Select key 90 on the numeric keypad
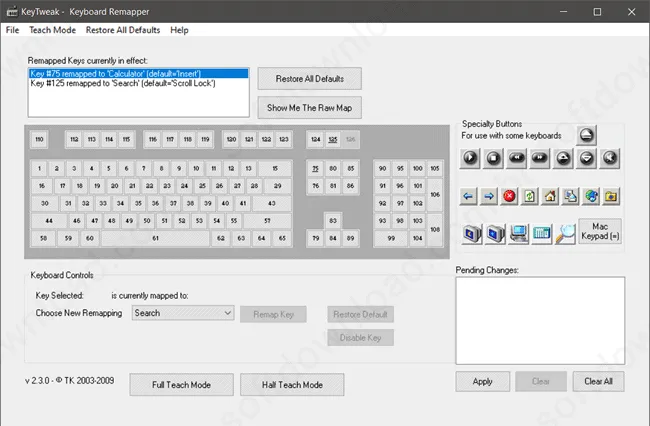 tap(383, 169)
